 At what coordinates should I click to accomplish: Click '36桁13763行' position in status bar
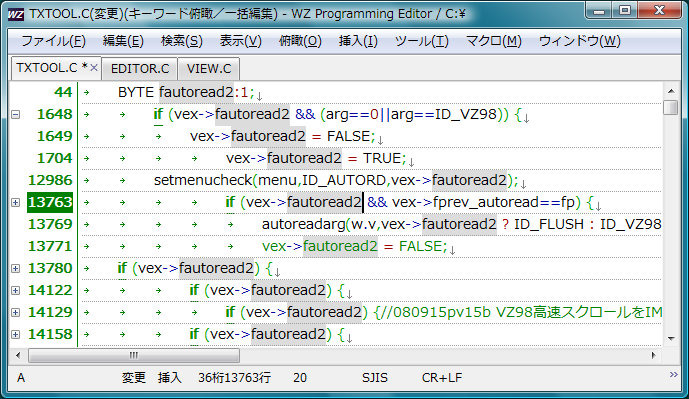click(234, 378)
